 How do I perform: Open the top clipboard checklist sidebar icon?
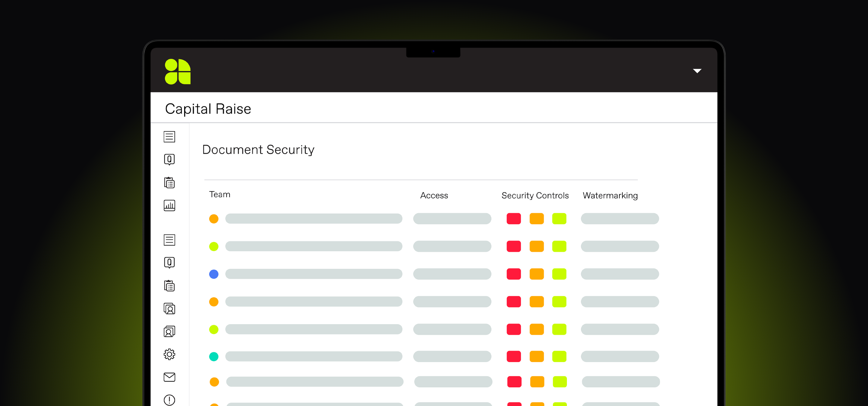click(169, 182)
